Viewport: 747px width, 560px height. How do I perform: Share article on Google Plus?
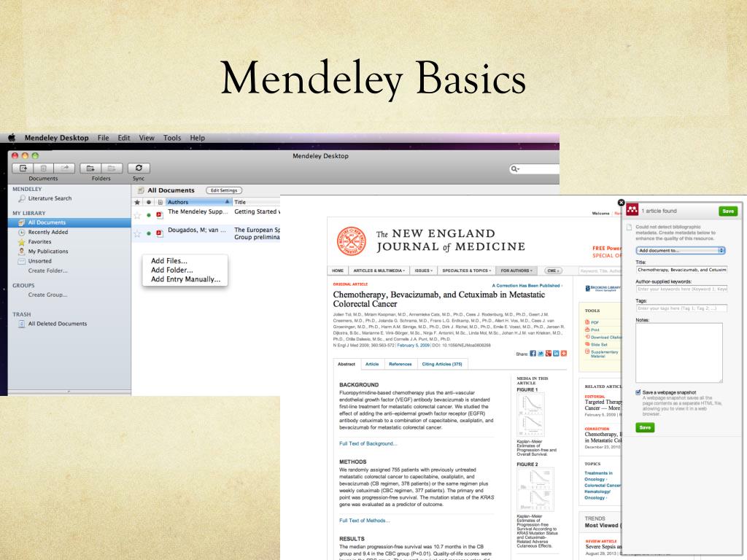pos(549,354)
